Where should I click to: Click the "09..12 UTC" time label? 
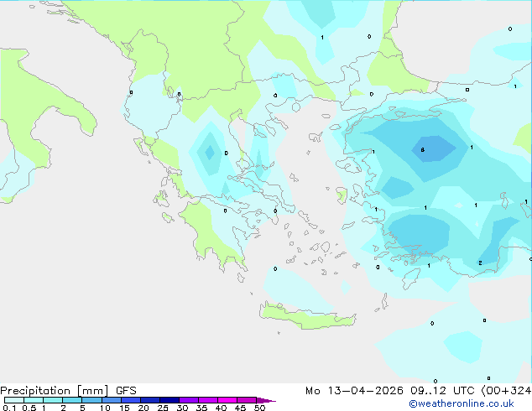[442, 391]
